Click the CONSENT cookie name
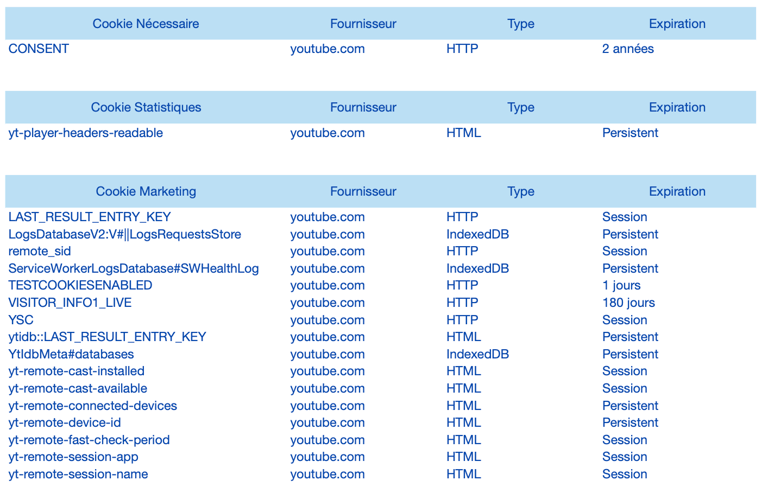Viewport: 768px width, 489px height. 39,49
